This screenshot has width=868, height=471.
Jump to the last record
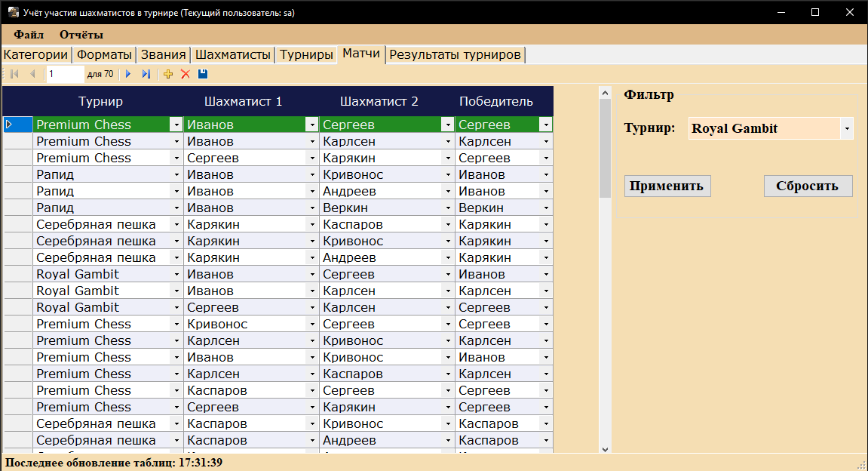[146, 73]
